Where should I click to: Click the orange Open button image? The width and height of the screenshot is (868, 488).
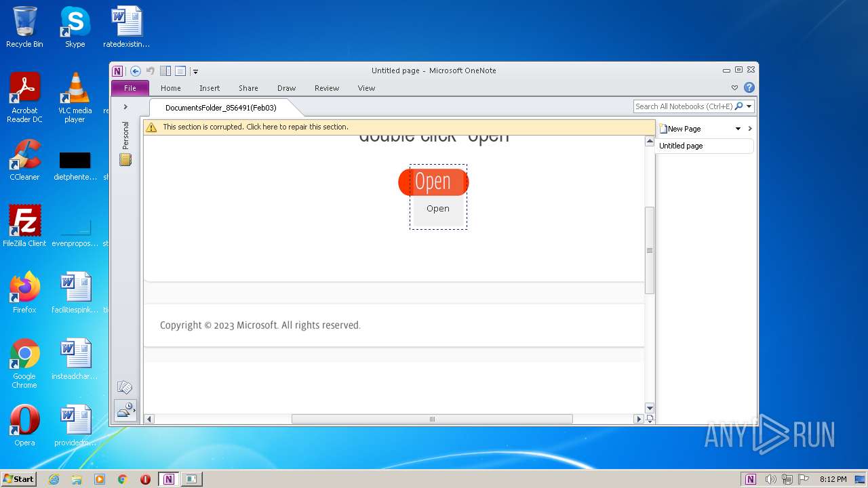pos(433,182)
